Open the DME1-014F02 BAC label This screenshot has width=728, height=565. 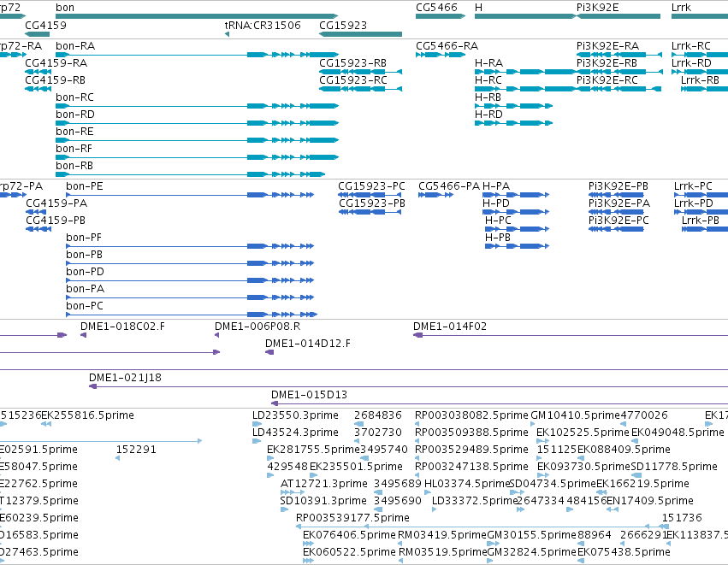click(x=450, y=327)
